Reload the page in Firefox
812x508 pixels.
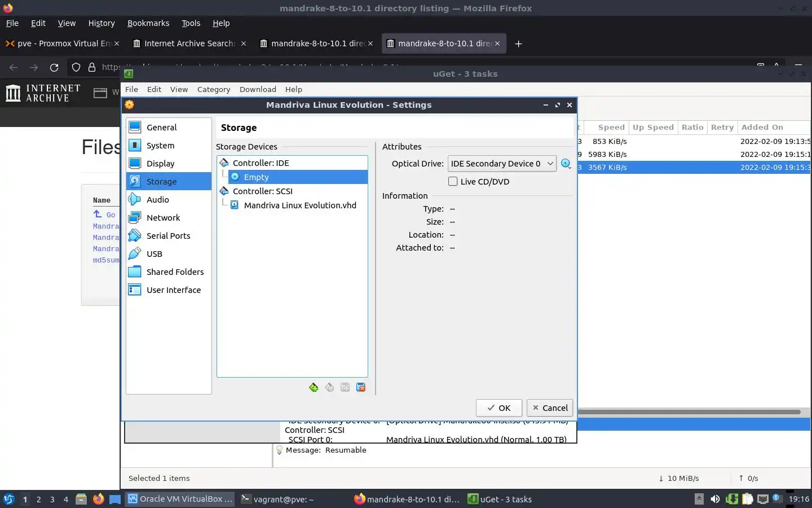[54, 68]
